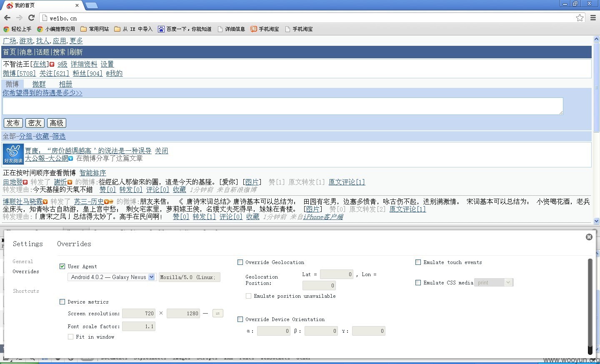This screenshot has height=364, width=600.
Task: Click the Settings panel vertical scrollbar
Action: pos(590,306)
